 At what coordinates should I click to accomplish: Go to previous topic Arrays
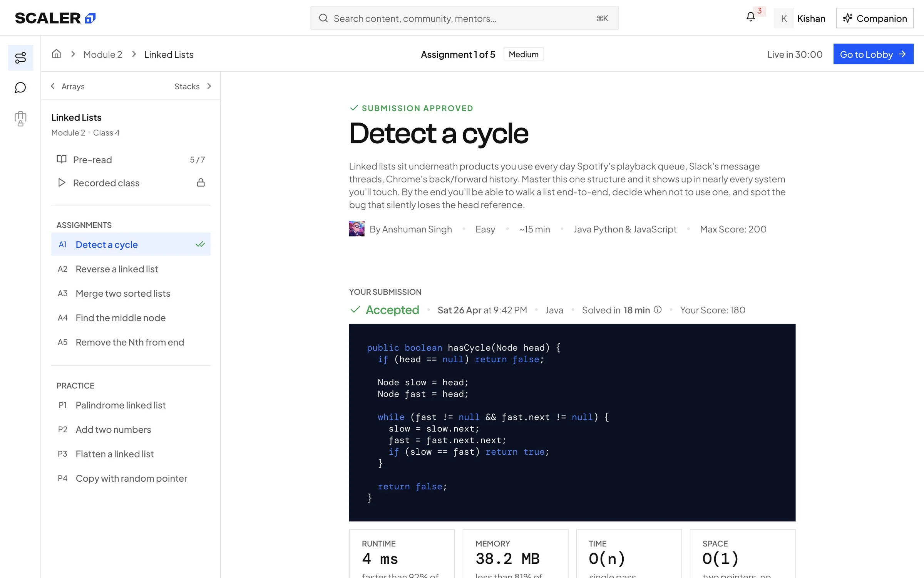pos(68,86)
